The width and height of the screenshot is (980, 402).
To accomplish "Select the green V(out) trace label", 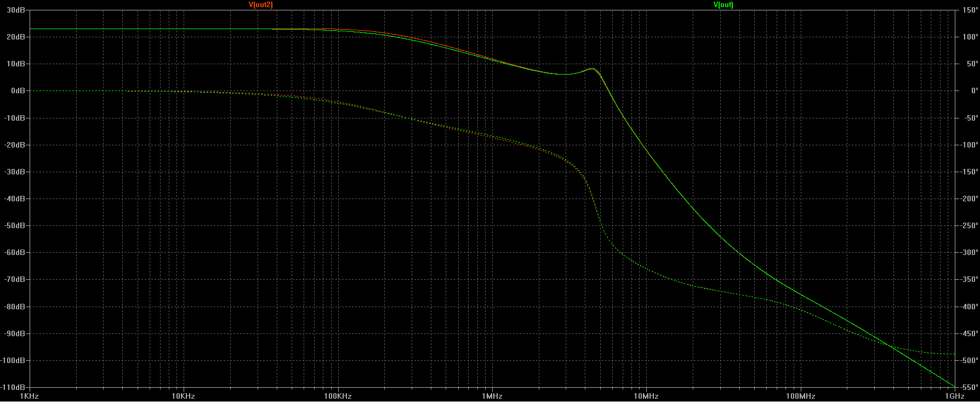I will (x=723, y=5).
